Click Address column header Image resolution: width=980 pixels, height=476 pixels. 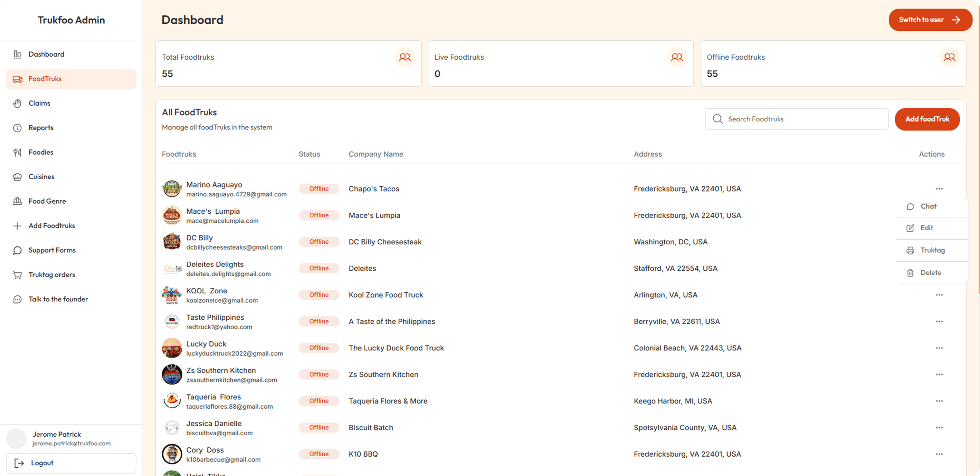click(x=647, y=154)
